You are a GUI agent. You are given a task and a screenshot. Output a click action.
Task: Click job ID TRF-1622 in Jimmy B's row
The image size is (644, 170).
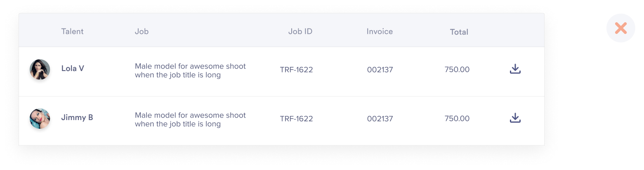[296, 119]
